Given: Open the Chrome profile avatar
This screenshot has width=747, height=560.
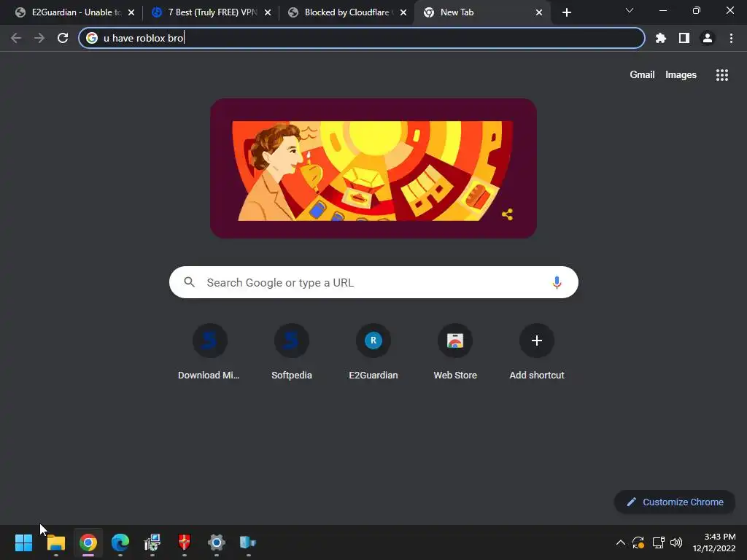Looking at the screenshot, I should coord(708,38).
